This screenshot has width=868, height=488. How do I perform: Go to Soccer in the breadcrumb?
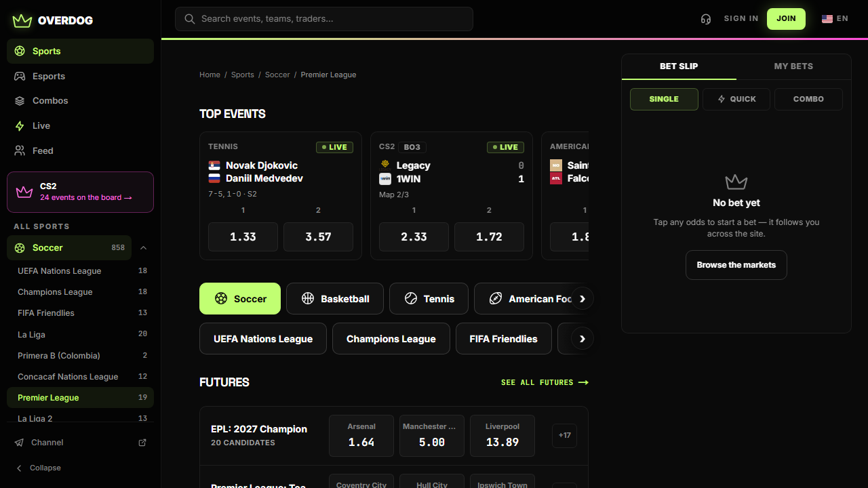277,75
